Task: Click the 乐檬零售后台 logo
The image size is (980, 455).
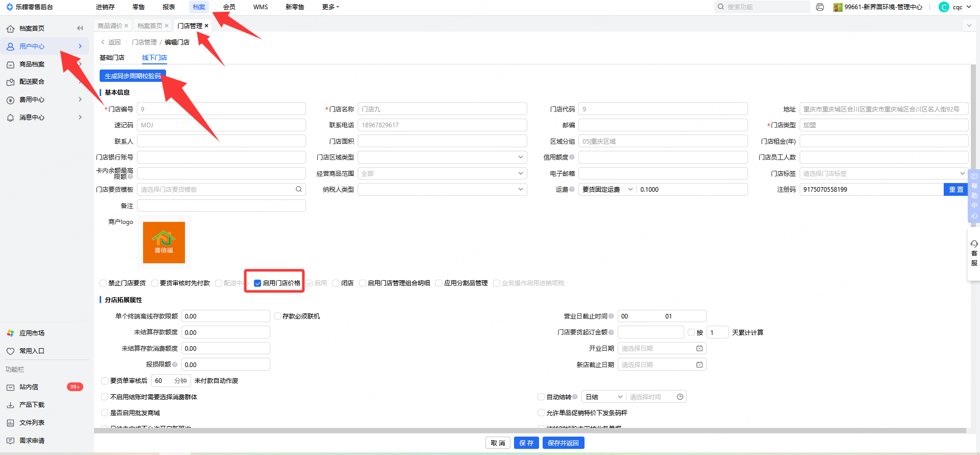Action: pyautogui.click(x=29, y=7)
